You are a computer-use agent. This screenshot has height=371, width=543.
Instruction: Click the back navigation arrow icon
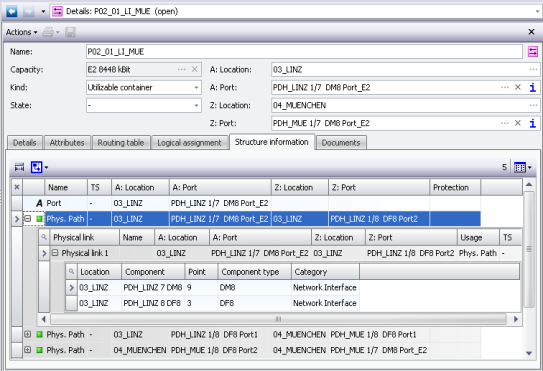click(x=11, y=11)
